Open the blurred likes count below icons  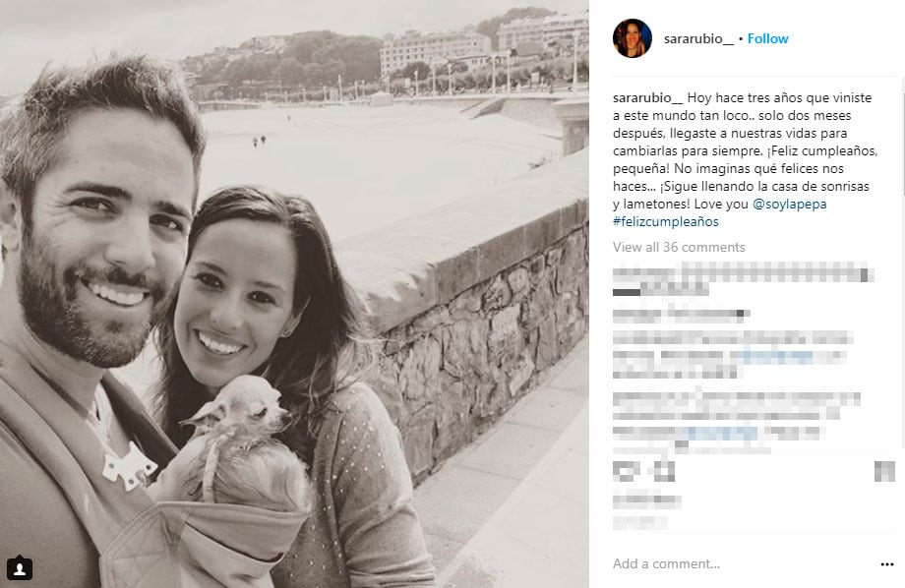647,500
